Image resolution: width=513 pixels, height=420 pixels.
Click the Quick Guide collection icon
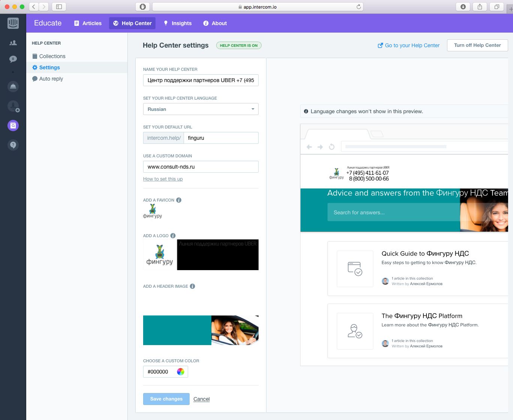[355, 269]
